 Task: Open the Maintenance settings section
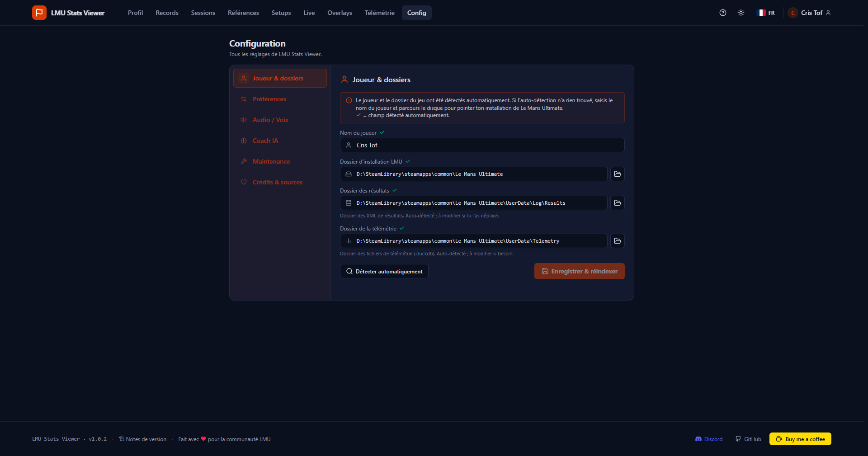click(x=280, y=161)
